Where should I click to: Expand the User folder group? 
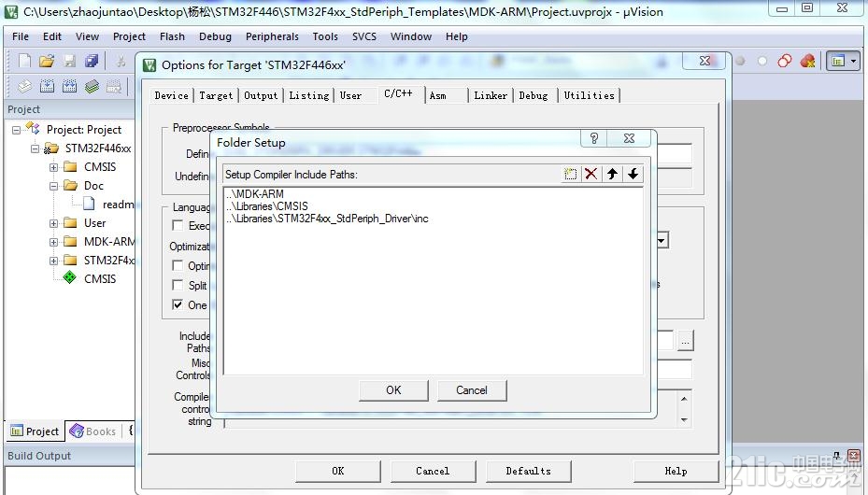53,223
